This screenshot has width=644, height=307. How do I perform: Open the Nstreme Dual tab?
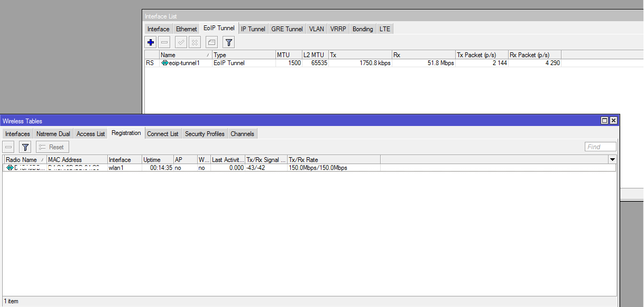[53, 134]
